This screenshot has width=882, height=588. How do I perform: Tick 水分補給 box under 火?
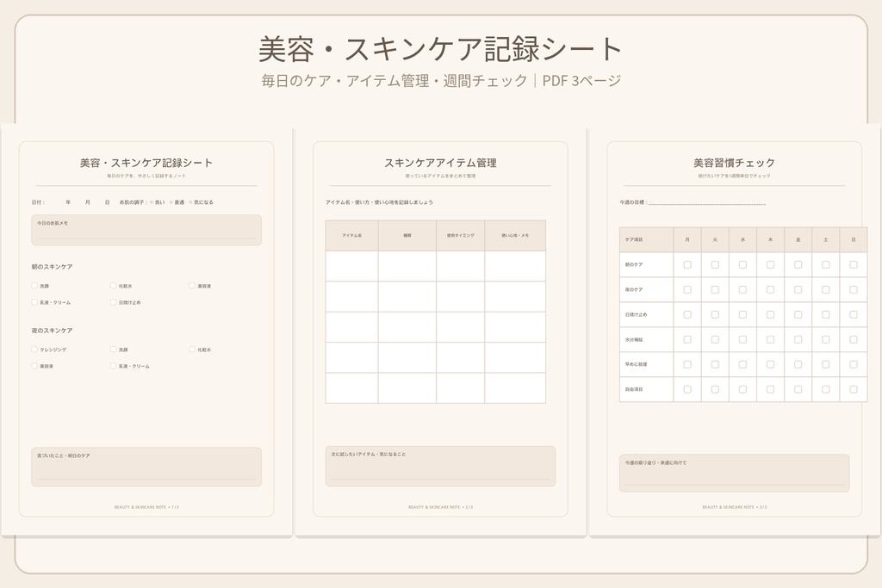pos(715,339)
